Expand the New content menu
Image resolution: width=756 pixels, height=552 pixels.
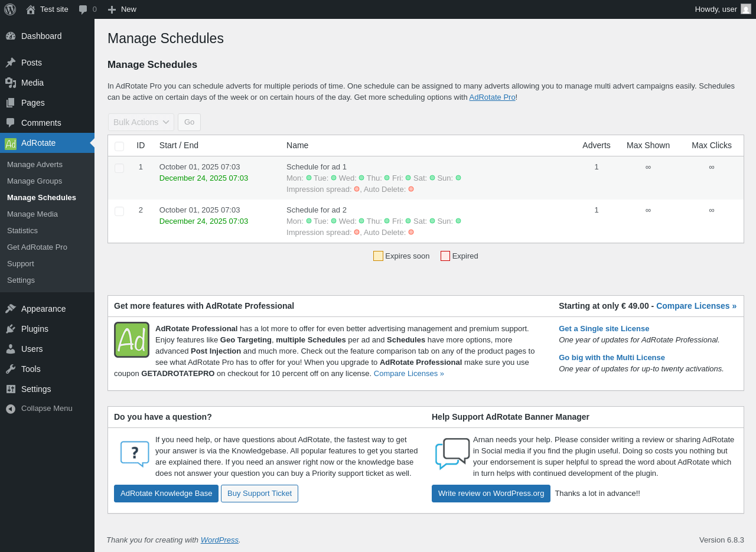coord(122,9)
